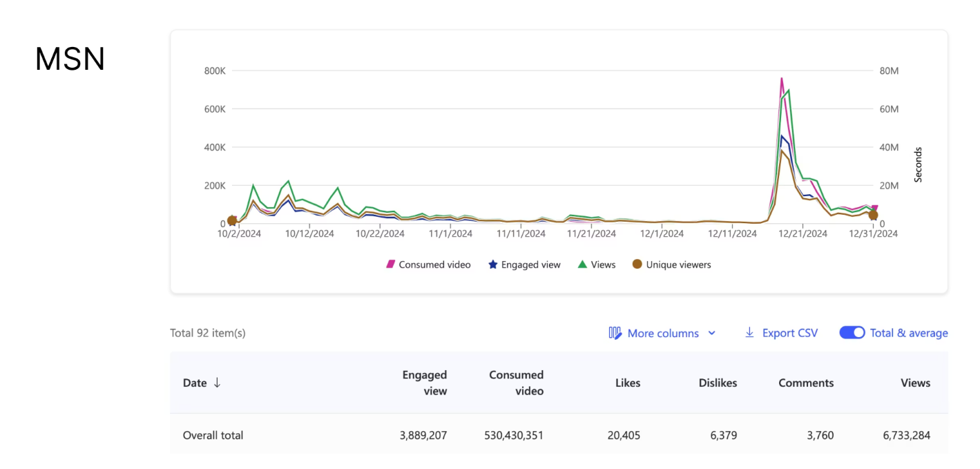Click the 200K left axis label
The width and height of the screenshot is (980, 469).
click(215, 185)
